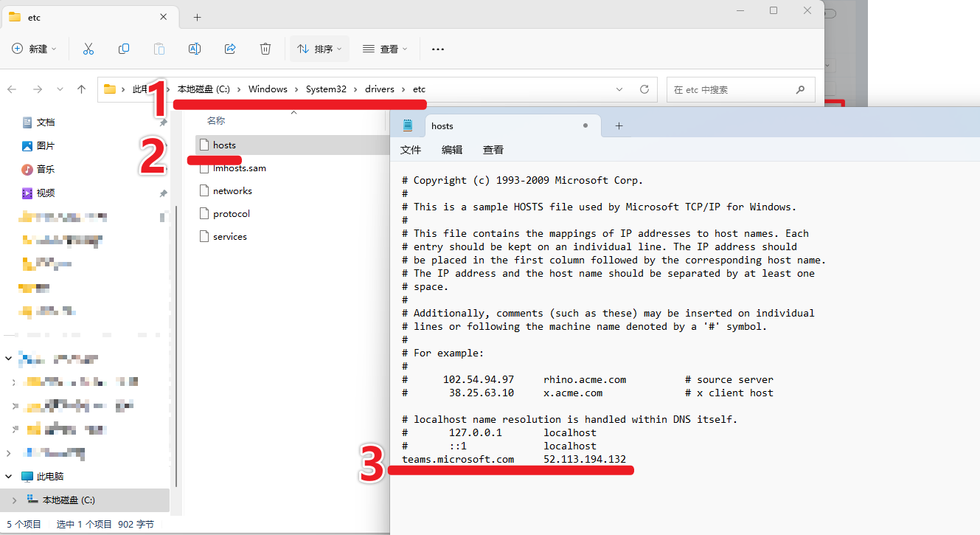Click the Refresh icon beside address bar

[x=644, y=89]
